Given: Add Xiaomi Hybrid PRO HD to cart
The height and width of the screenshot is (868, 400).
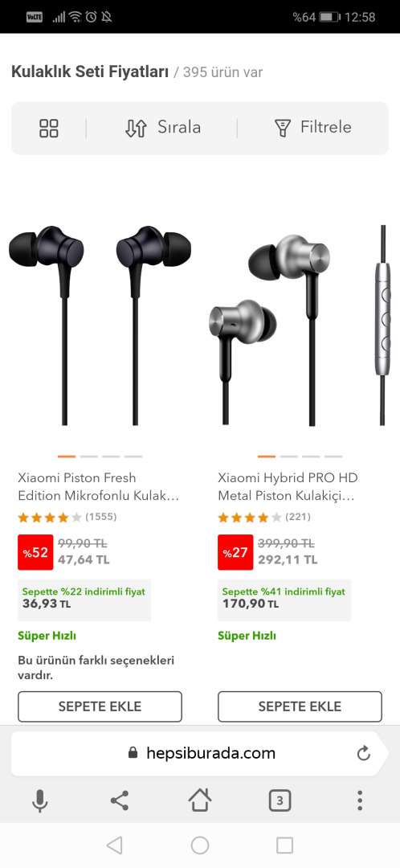Looking at the screenshot, I should (300, 706).
